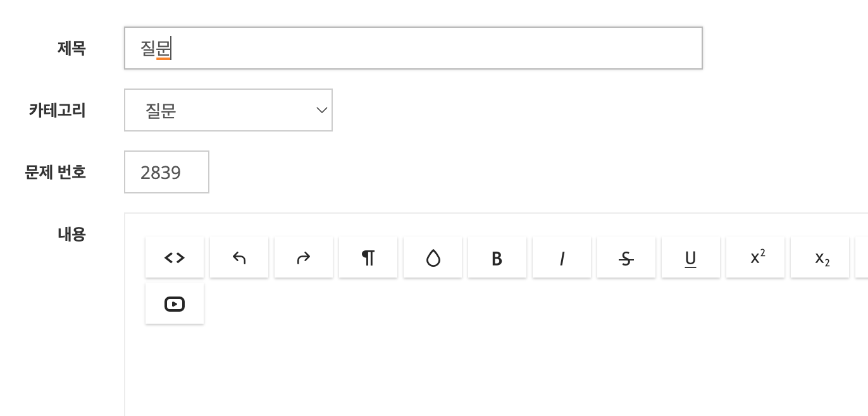
Task: Open the HTML code view
Action: pos(175,257)
